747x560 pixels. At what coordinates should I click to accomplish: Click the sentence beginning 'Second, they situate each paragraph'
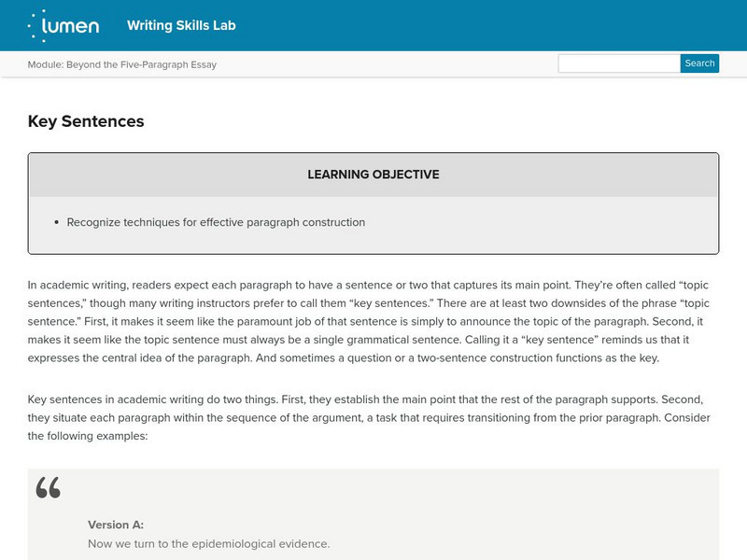[x=373, y=417]
